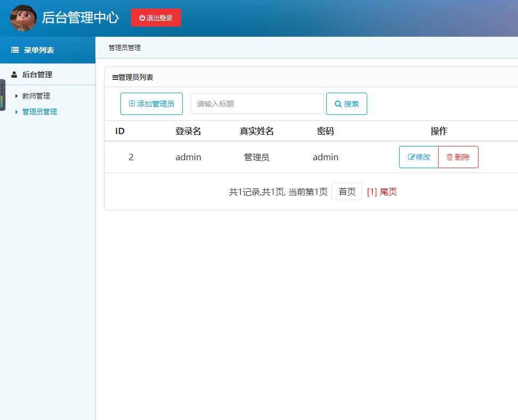518x420 pixels.
Task: Click the ID column header
Action: coord(119,130)
